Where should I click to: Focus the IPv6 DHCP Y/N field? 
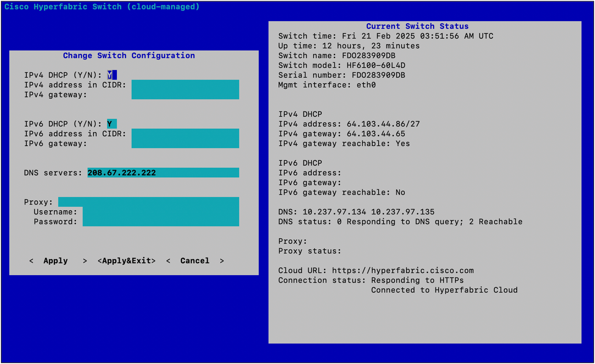coord(112,124)
